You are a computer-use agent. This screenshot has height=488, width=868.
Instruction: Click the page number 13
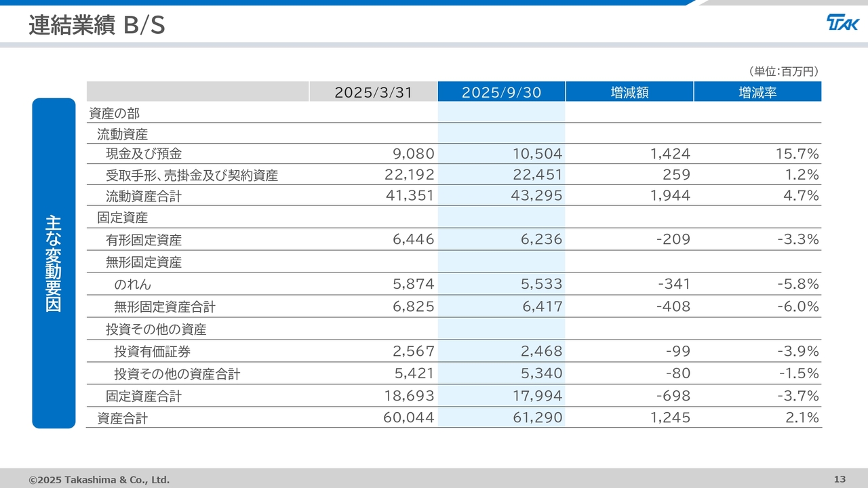(x=840, y=479)
